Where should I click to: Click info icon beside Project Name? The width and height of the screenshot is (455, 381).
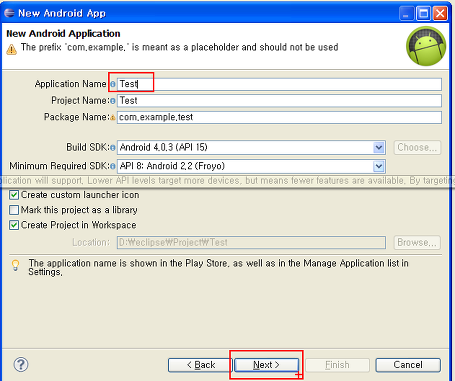[113, 101]
